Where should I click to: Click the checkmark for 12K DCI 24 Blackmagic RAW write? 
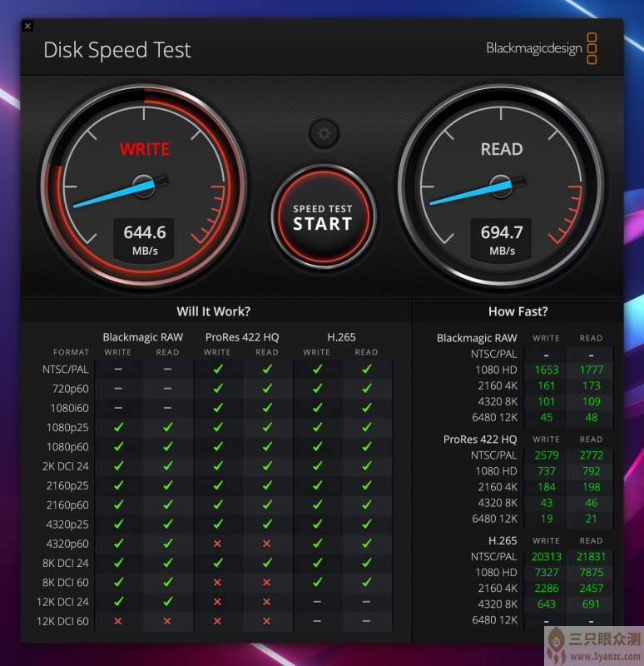pyautogui.click(x=118, y=601)
